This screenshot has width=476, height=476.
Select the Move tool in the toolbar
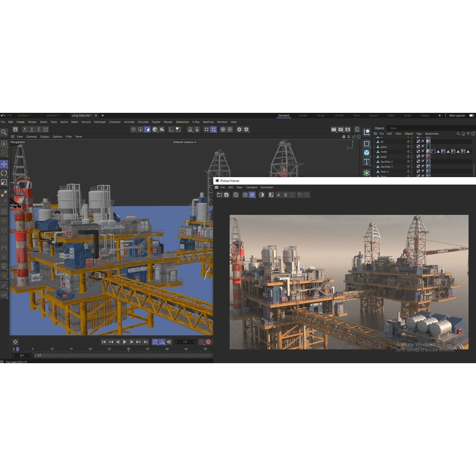click(x=3, y=164)
